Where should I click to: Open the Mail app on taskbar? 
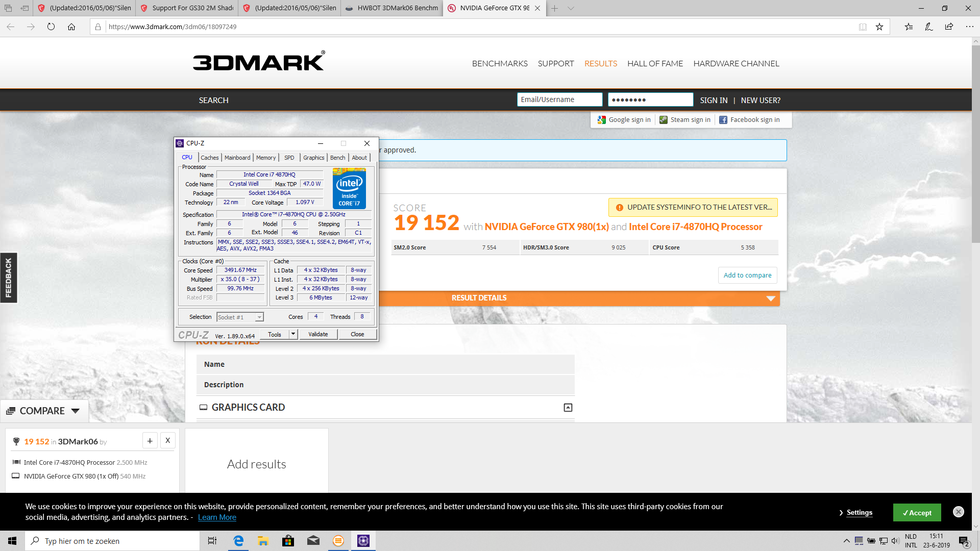tap(313, 541)
